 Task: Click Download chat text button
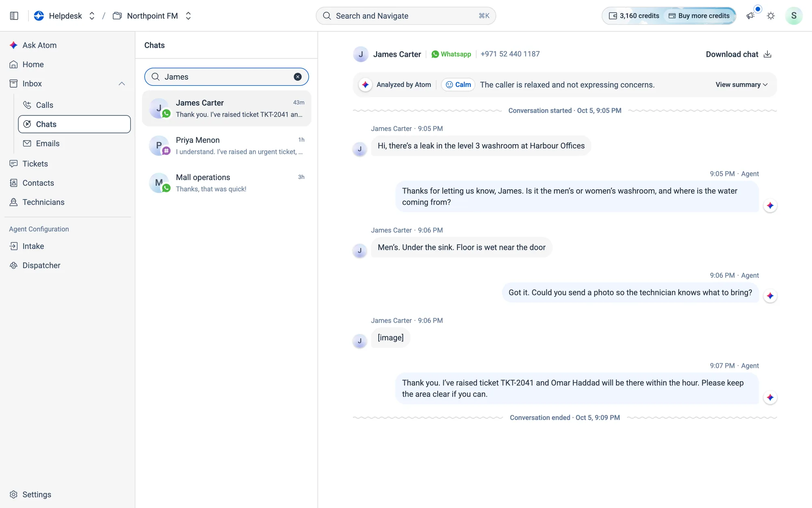click(732, 54)
